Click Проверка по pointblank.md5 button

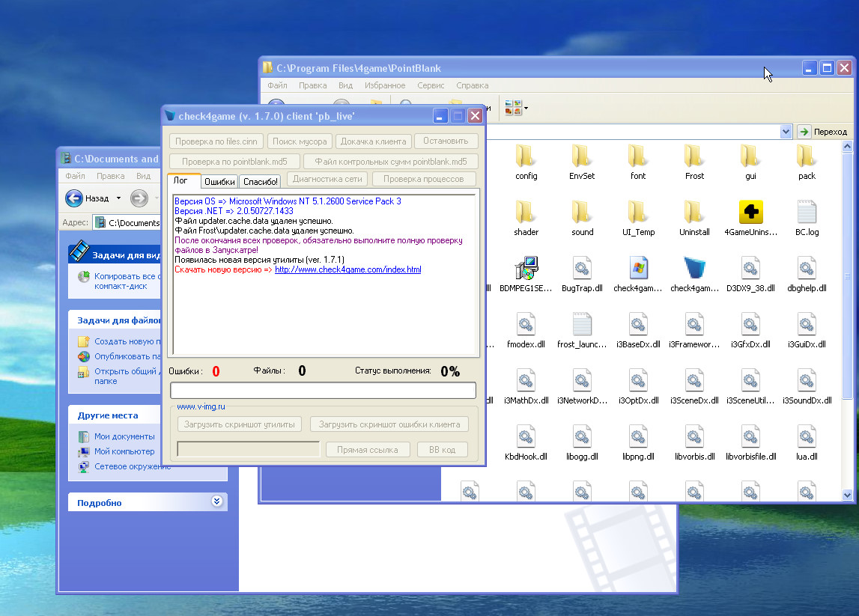(234, 162)
